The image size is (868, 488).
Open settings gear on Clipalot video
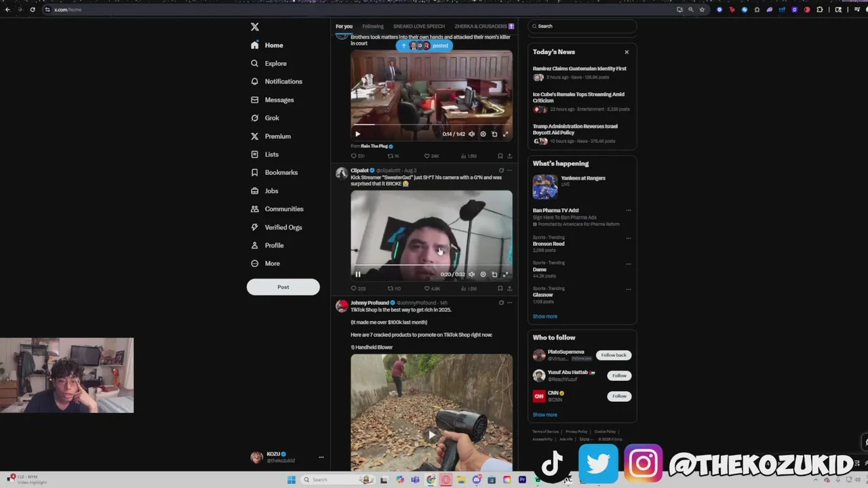483,274
